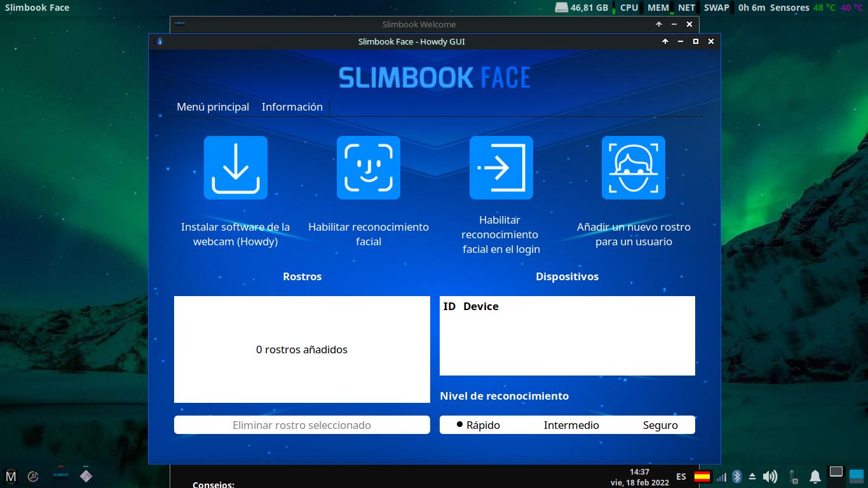
Task: Switch to the Menú principal tab
Action: [213, 107]
